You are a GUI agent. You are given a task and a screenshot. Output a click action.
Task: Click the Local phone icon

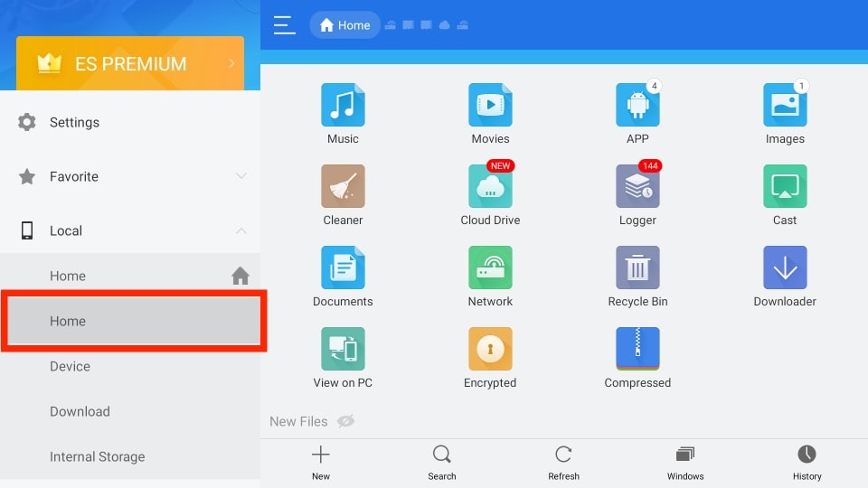point(26,230)
